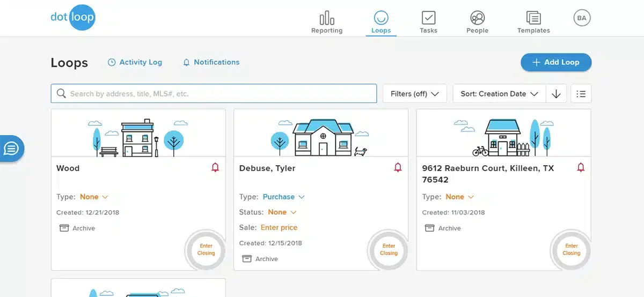This screenshot has height=297, width=644.
Task: Toggle bell on 9612 Raeburn Court loop
Action: point(581,168)
